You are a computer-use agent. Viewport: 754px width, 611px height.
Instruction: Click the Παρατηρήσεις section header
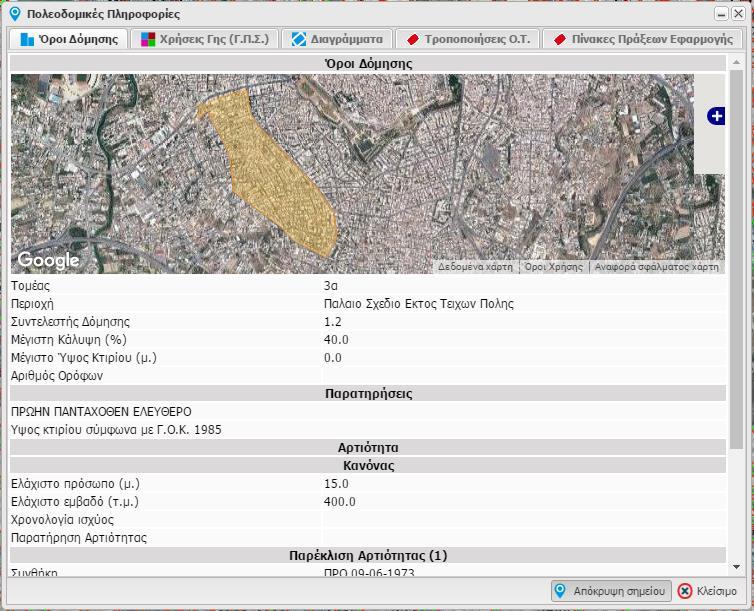(368, 394)
